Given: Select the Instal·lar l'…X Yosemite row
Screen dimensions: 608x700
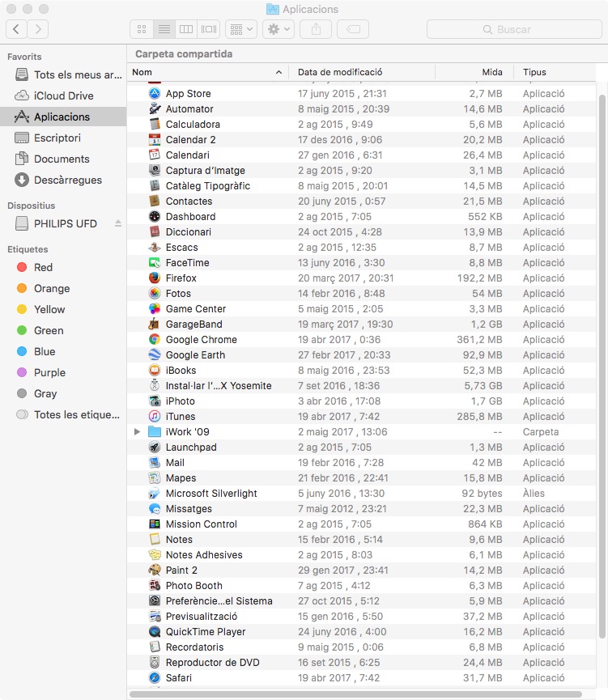Looking at the screenshot, I should 361,385.
